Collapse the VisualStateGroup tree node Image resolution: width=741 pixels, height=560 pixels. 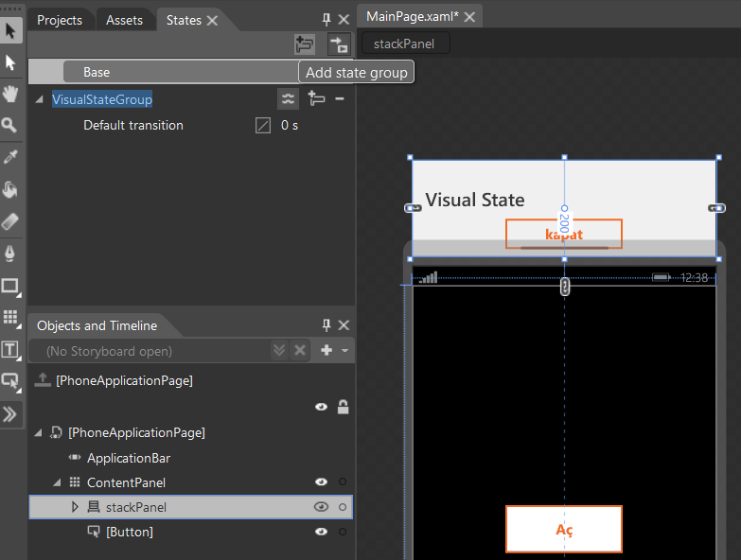coord(40,99)
